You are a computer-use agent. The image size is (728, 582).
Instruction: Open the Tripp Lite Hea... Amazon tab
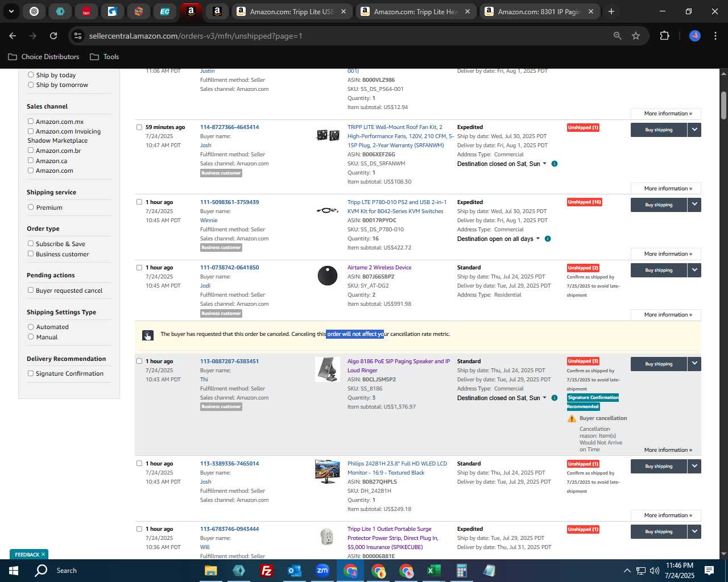click(x=416, y=11)
